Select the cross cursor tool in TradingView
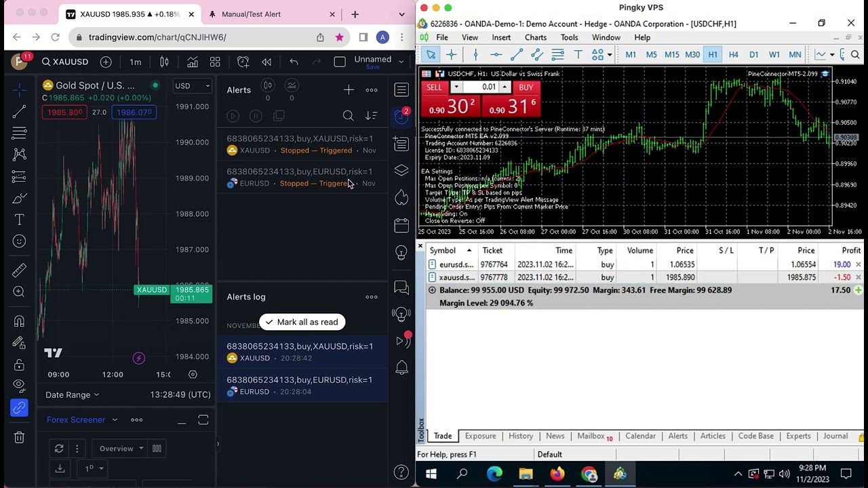Image resolution: width=868 pixels, height=488 pixels. 19,89
